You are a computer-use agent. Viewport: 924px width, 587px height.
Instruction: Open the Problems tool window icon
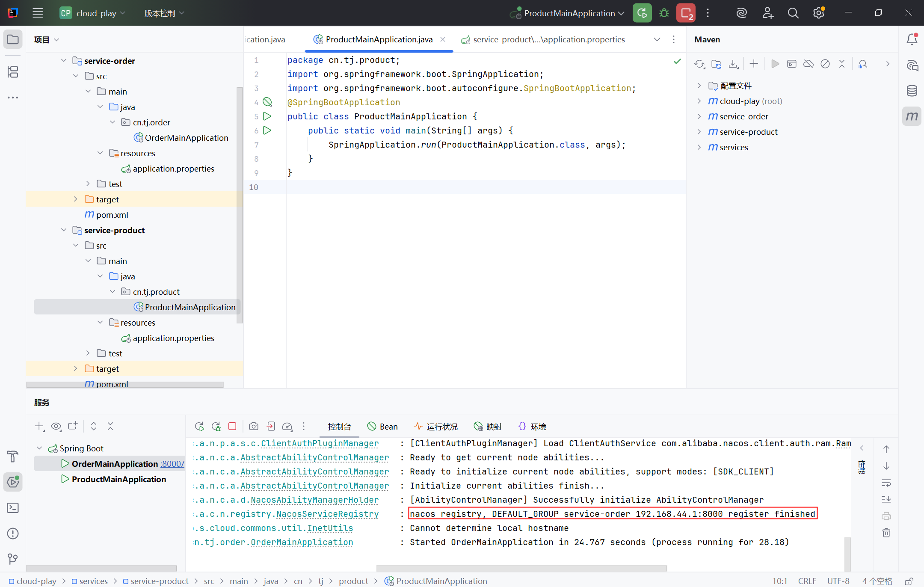[13, 534]
